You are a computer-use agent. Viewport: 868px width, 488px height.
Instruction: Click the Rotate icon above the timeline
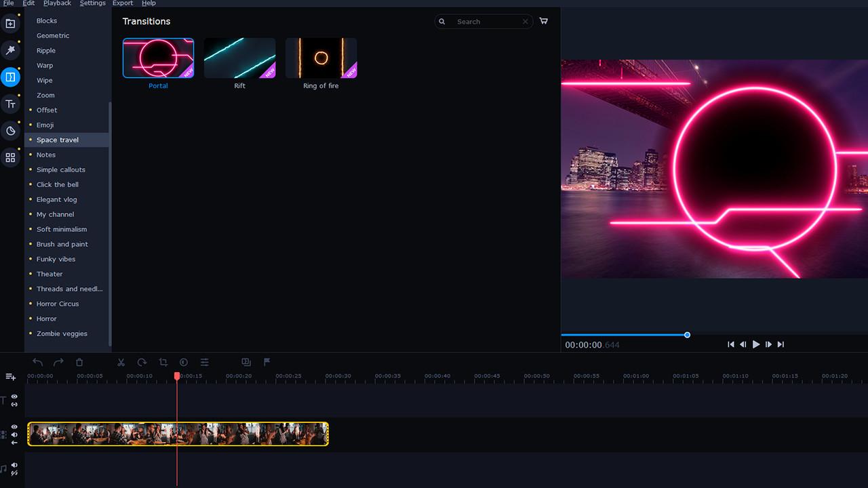coord(142,363)
